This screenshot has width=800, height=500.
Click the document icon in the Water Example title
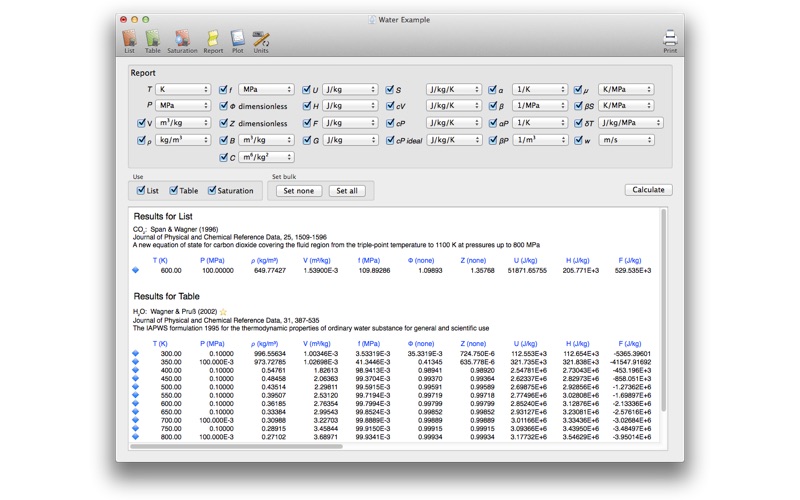pos(372,19)
